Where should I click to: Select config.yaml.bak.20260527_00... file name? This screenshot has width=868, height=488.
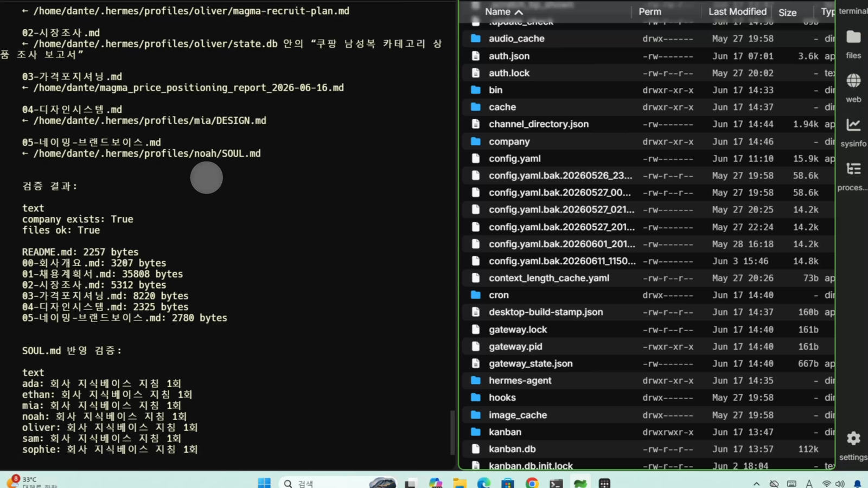tap(560, 192)
